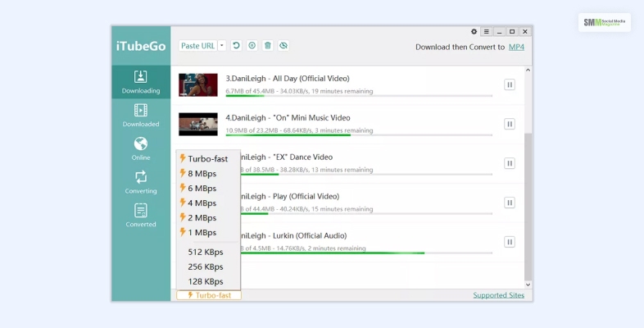644x328 pixels.
Task: Click the trash delete icon
Action: 268,46
